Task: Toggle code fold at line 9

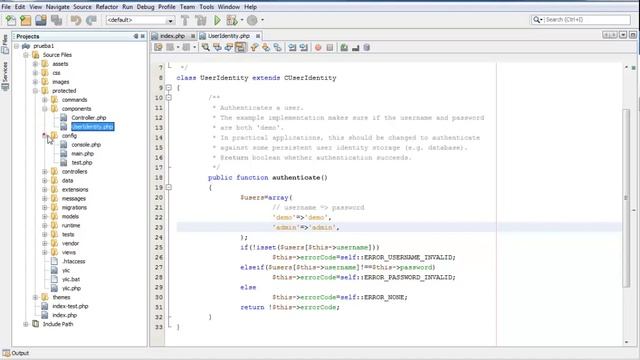Action: (x=169, y=87)
